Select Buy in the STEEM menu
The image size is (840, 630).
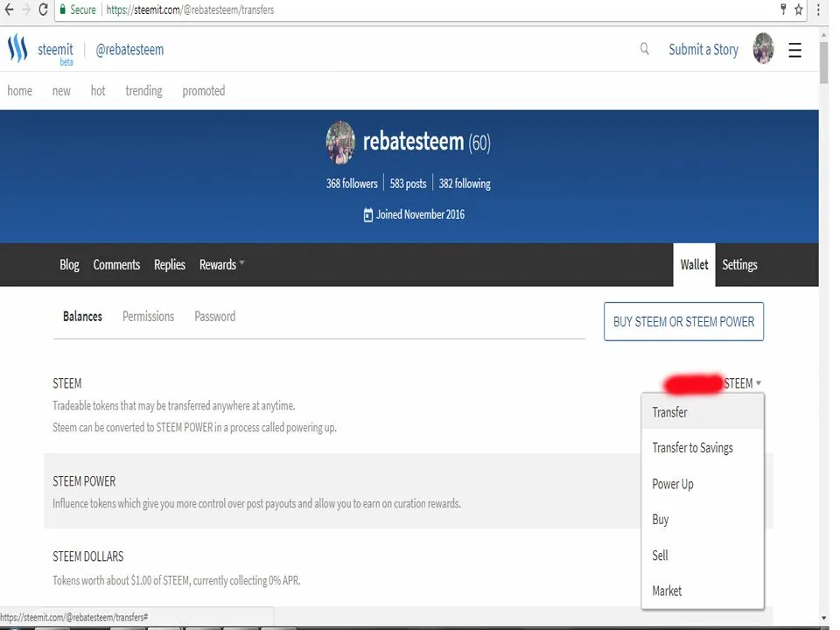pyautogui.click(x=703, y=520)
